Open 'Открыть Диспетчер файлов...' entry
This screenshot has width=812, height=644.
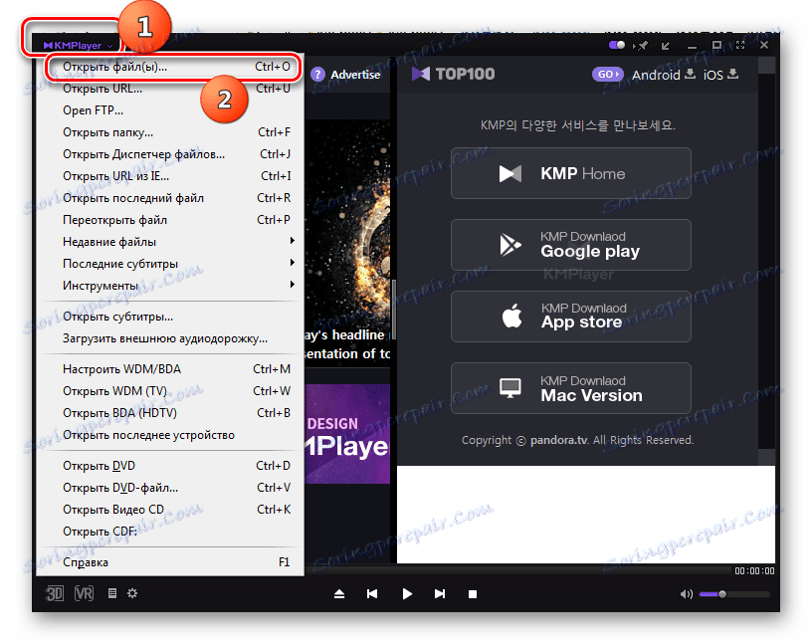170,154
